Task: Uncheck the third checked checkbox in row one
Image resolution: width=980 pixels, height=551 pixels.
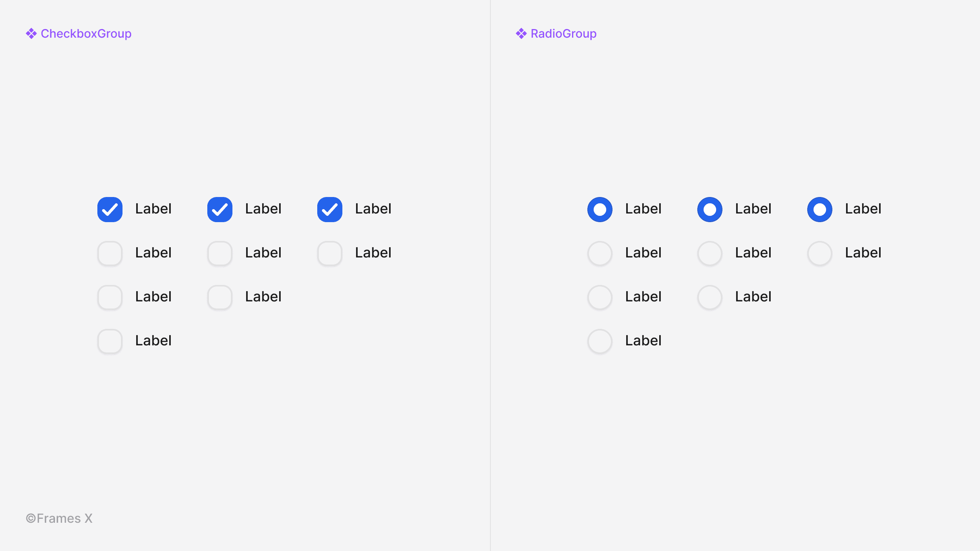Action: click(x=329, y=209)
